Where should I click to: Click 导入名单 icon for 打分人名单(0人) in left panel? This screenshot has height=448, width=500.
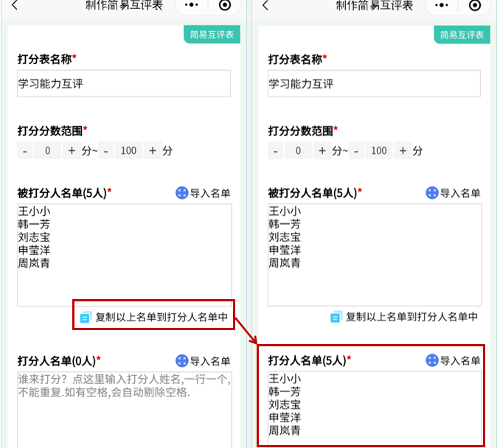tap(181, 361)
